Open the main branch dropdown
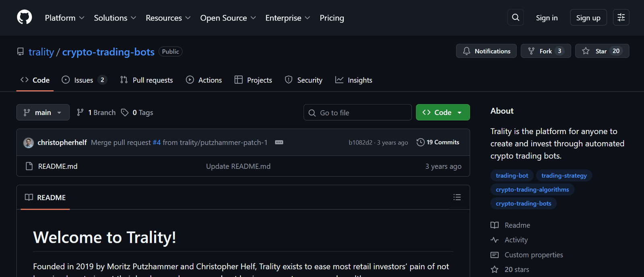The height and width of the screenshot is (277, 644). pos(43,112)
